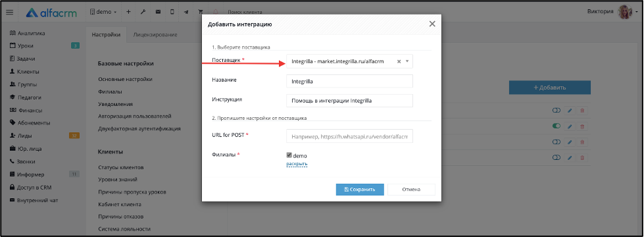Screen dimensions: 644x237
Task: Open the demo branch dropdown
Action: point(103,12)
